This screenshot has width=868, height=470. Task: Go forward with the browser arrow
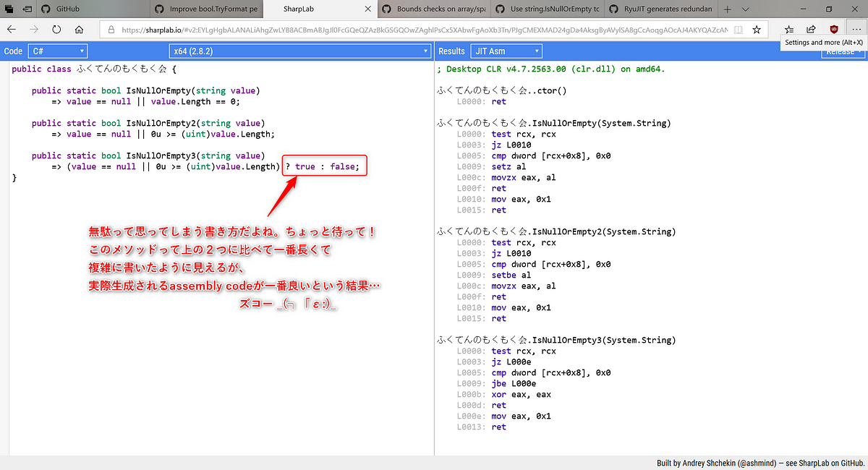pyautogui.click(x=34, y=30)
